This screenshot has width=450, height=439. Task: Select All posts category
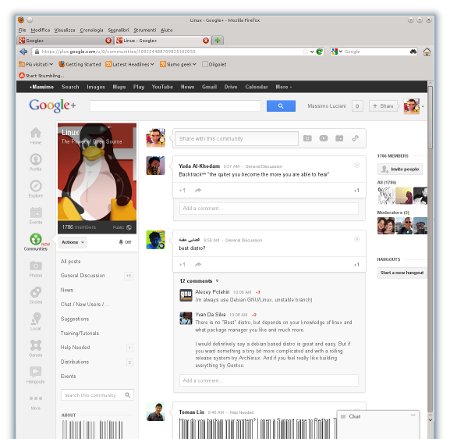pyautogui.click(x=70, y=261)
